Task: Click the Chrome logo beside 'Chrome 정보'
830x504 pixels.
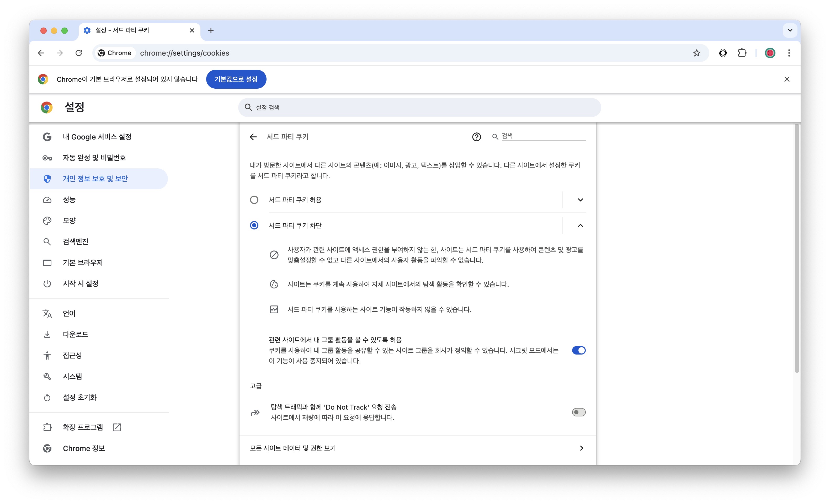Action: [47, 448]
